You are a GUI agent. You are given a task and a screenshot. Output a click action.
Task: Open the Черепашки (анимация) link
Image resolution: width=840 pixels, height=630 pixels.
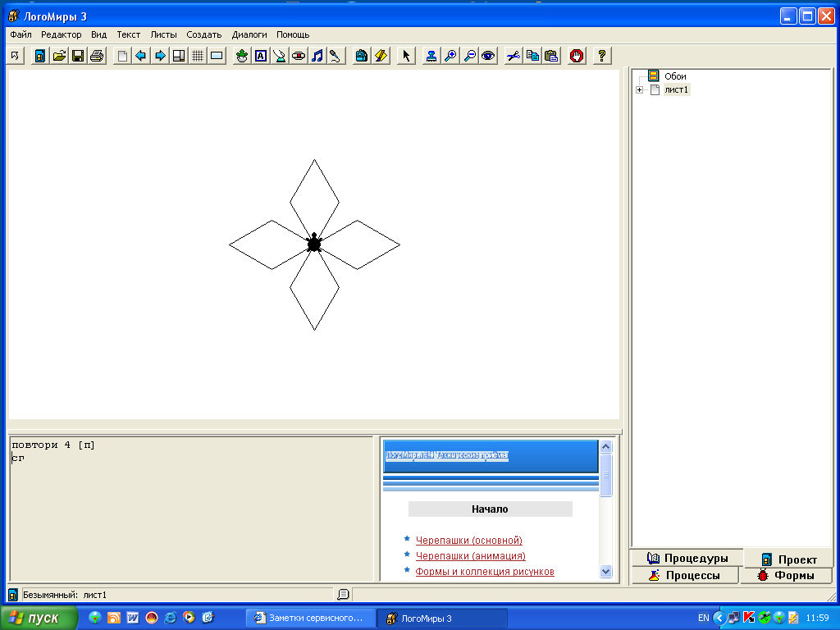tap(470, 556)
